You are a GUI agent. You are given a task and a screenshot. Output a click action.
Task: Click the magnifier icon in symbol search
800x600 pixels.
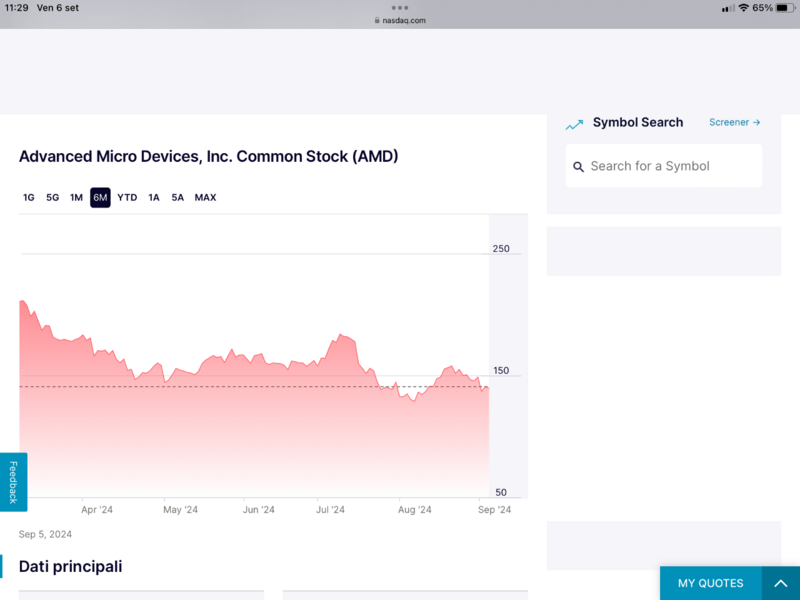tap(578, 167)
